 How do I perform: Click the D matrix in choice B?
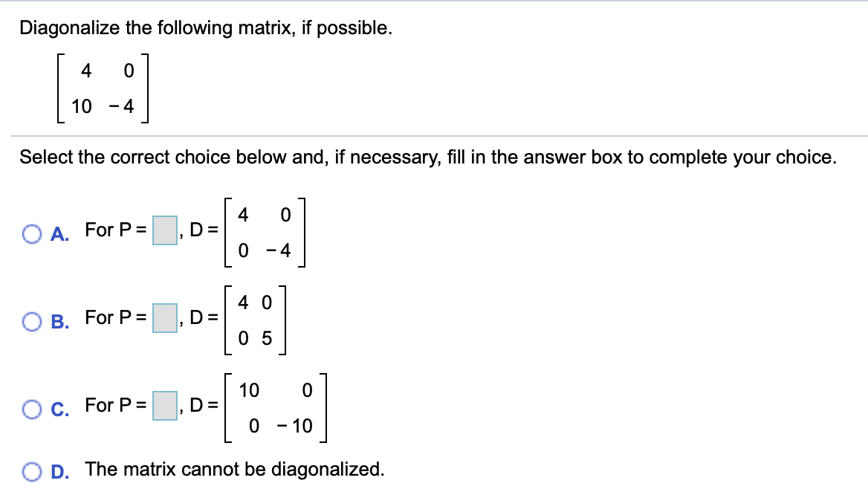(x=254, y=319)
